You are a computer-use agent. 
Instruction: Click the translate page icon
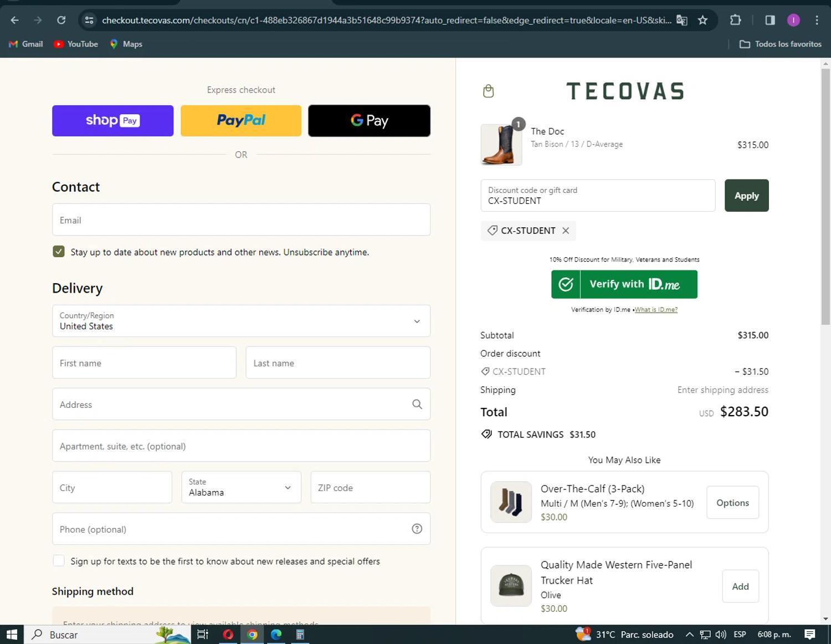coord(682,21)
